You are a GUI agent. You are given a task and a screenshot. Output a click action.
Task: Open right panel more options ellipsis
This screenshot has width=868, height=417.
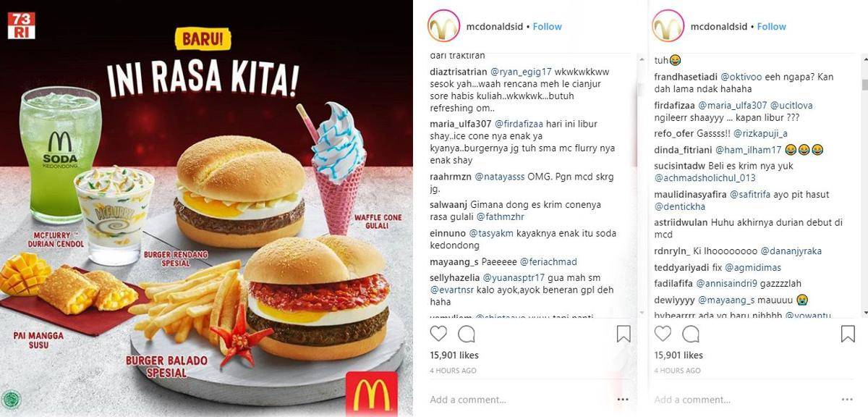coord(847,400)
